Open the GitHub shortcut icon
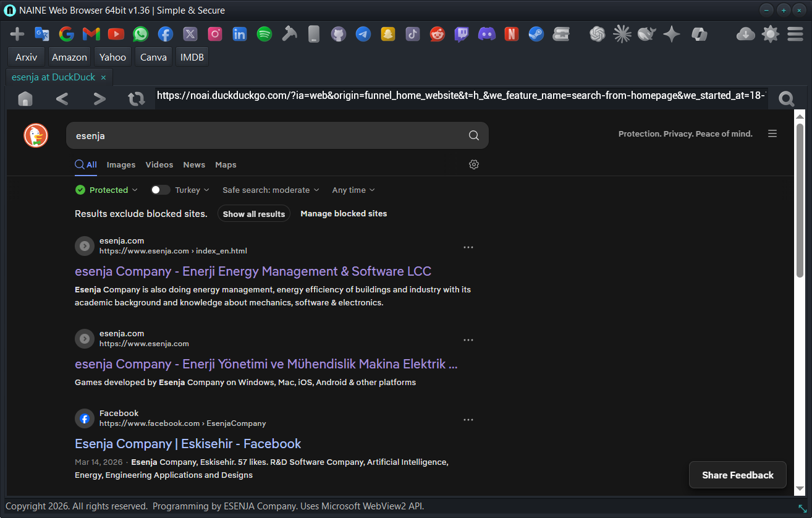Screen dimensions: 812x518 click(339, 34)
